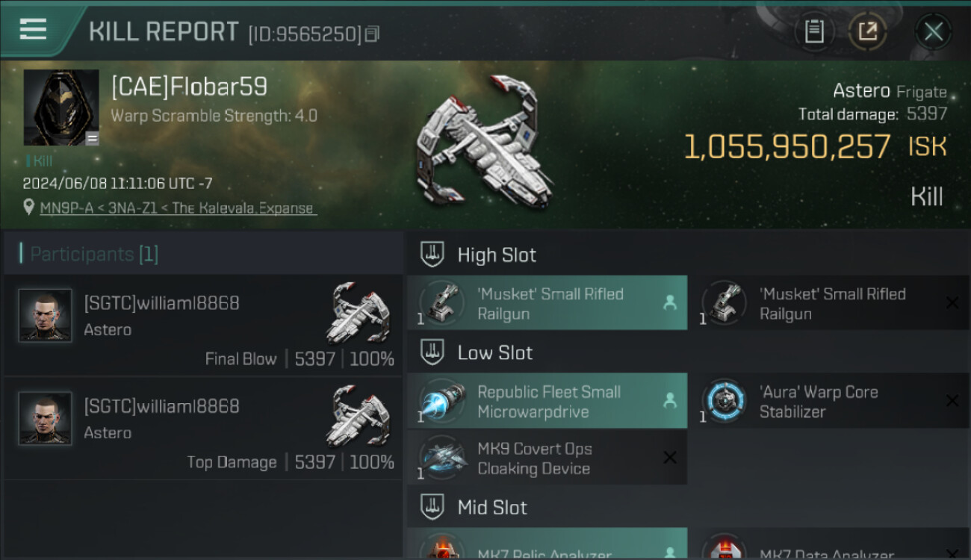Select the 'Aura' Warp Core Stabilizer

pyautogui.click(x=829, y=401)
